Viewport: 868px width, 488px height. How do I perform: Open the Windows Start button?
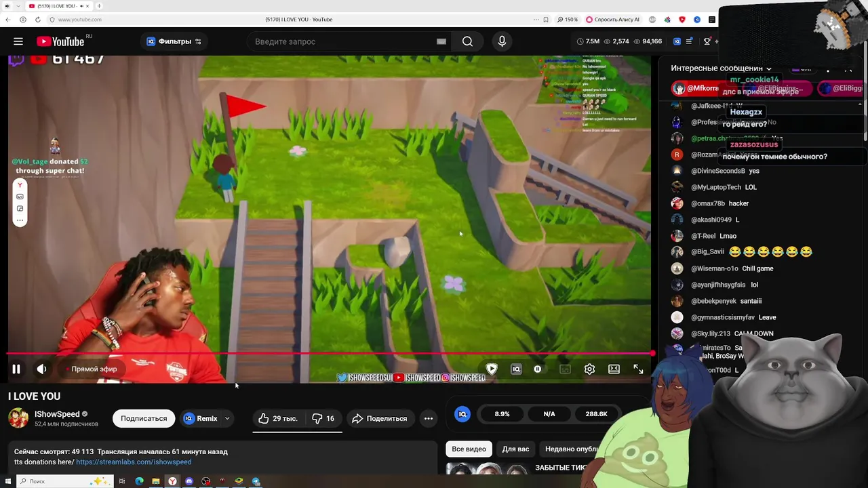[x=7, y=481]
